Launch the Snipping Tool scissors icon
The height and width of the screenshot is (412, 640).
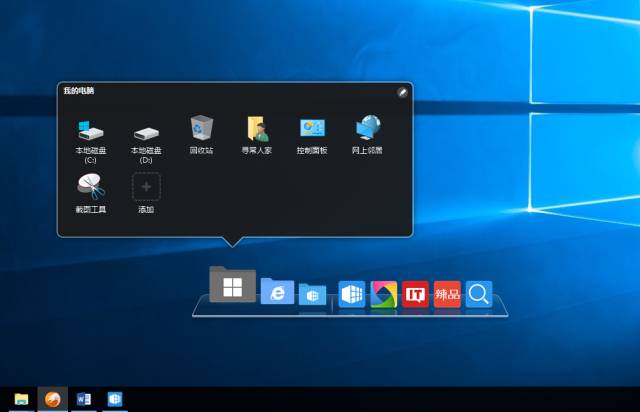90,187
